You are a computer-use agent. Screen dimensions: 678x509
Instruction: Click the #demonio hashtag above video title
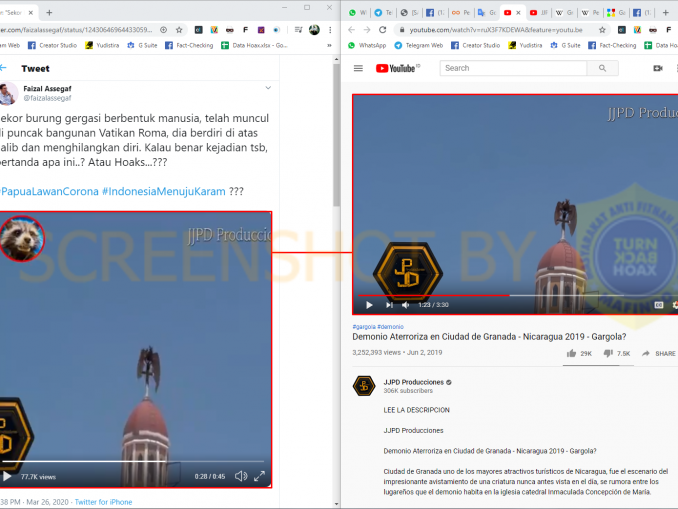click(390, 327)
